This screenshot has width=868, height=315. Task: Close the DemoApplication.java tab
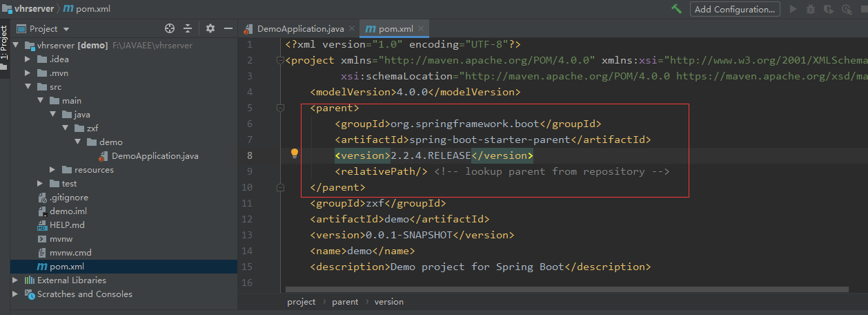point(352,28)
